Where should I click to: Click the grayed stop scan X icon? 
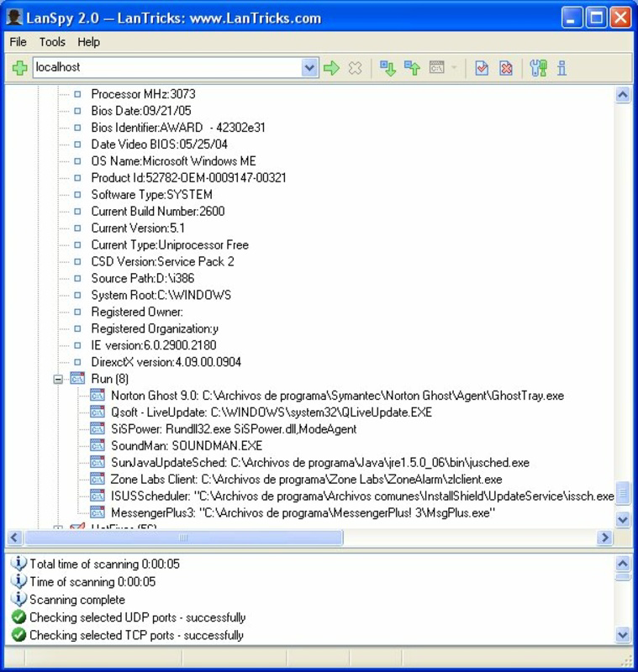[355, 68]
